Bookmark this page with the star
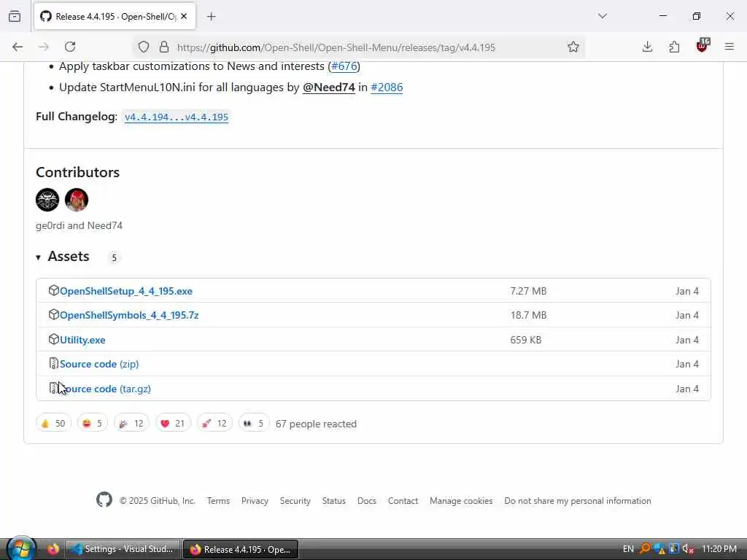Viewport: 747px width, 560px height. coord(573,47)
